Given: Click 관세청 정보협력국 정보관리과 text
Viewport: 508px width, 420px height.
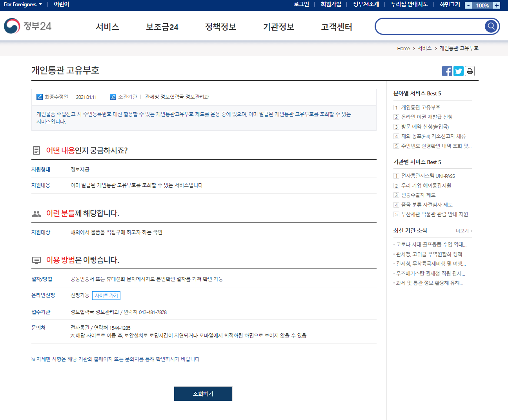Looking at the screenshot, I should (177, 97).
